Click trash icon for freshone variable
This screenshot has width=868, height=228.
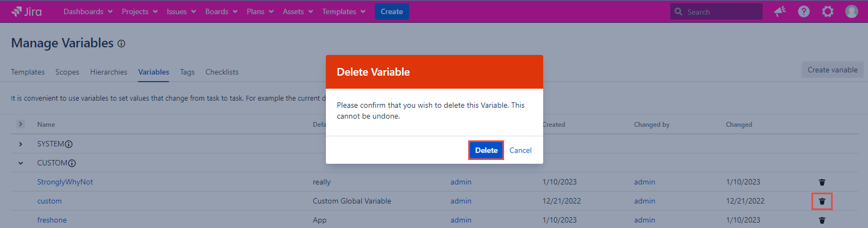[x=822, y=220]
